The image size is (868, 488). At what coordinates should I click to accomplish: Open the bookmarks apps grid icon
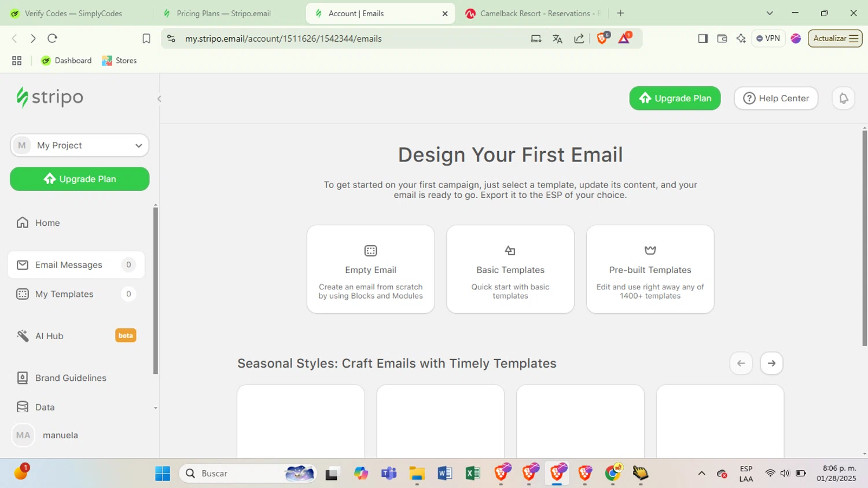17,61
